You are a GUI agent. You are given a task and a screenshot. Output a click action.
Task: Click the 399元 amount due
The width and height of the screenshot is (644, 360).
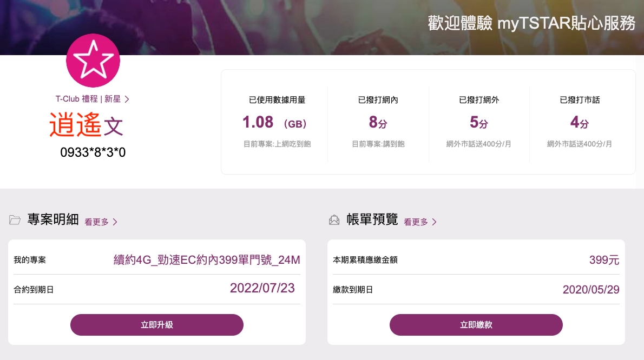click(x=604, y=260)
